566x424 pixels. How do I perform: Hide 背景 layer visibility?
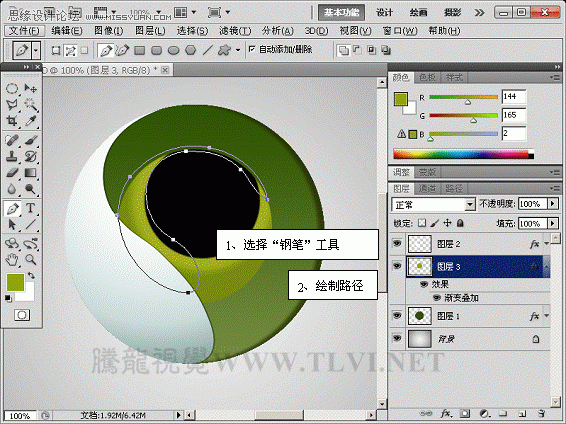point(397,338)
